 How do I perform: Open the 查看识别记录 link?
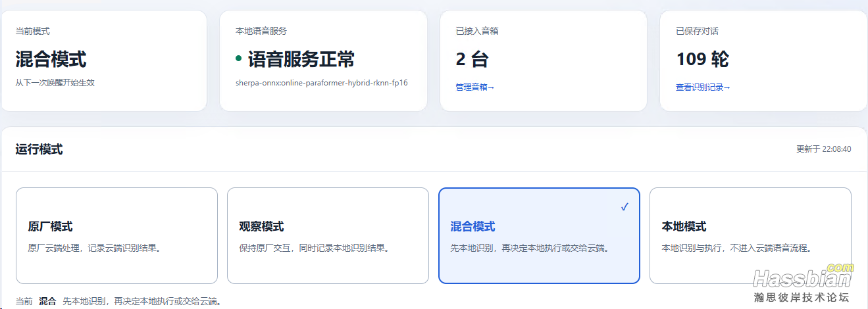click(703, 87)
